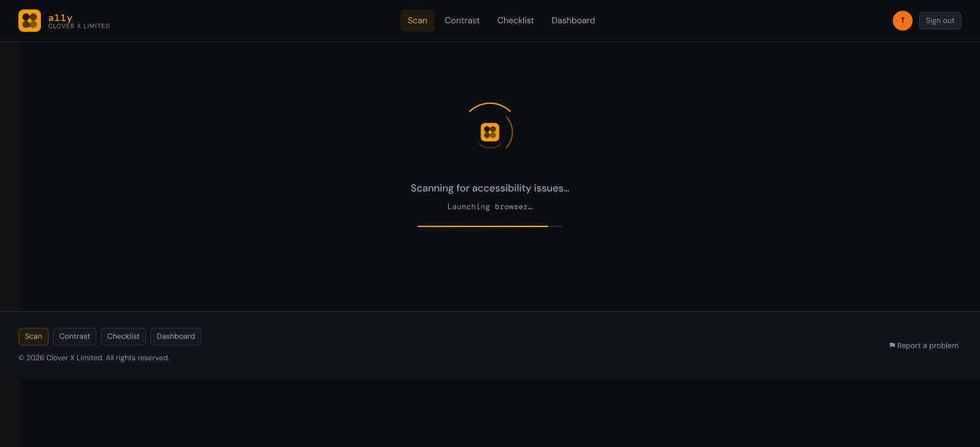Viewport: 980px width, 447px height.
Task: Open Contrast from the footer links
Action: (74, 336)
